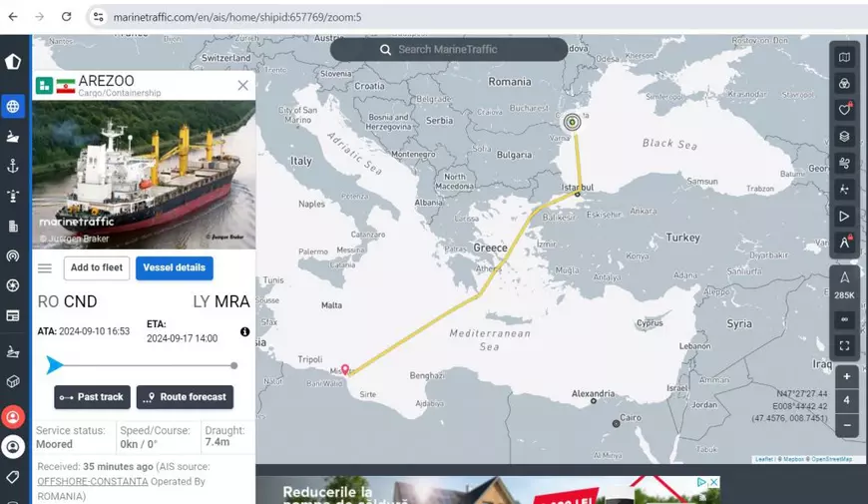Click the address bar URL
Screen dimensions: 868x504
click(x=236, y=17)
